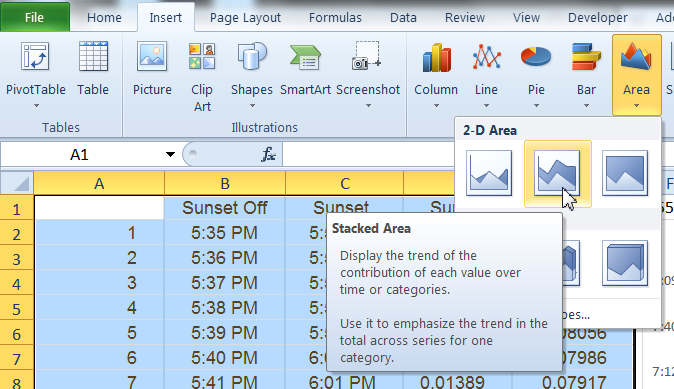Screen dimensions: 674x389
Task: Insert a Picture from file
Action: (x=152, y=68)
